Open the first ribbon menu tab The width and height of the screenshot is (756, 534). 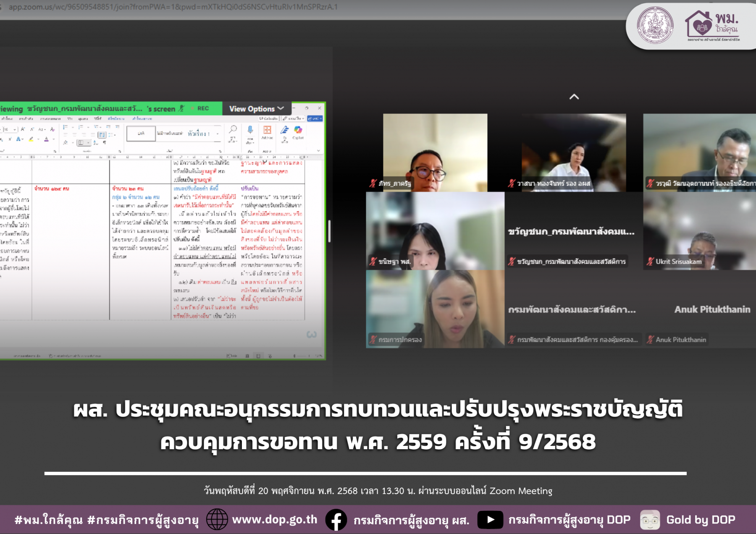[x=8, y=119]
